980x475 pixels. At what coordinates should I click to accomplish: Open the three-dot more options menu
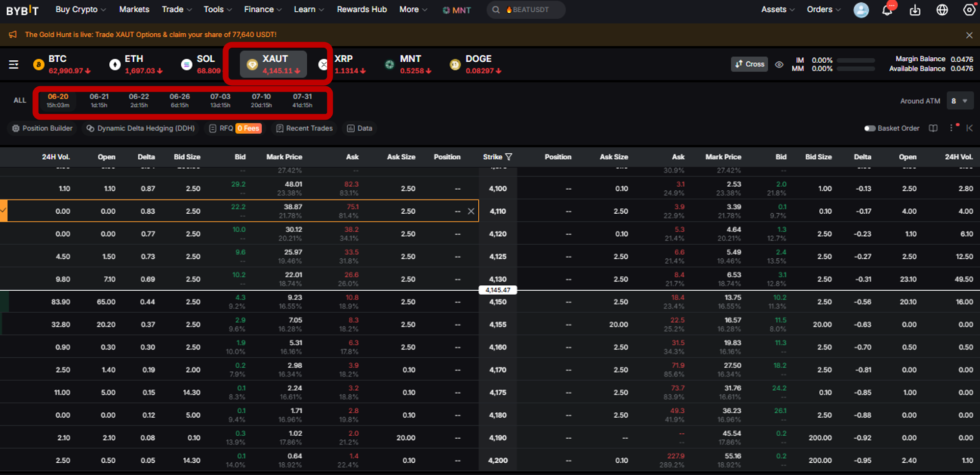click(x=952, y=128)
